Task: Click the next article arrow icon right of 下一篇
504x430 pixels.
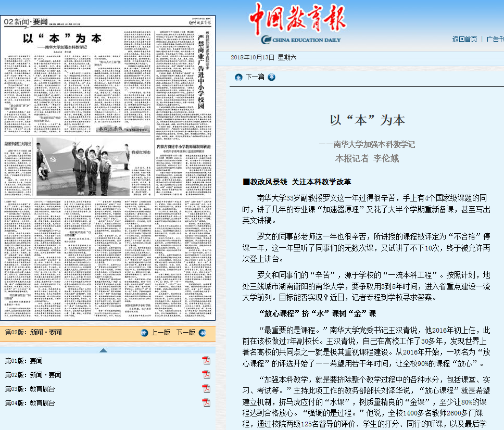Action: pyautogui.click(x=271, y=77)
